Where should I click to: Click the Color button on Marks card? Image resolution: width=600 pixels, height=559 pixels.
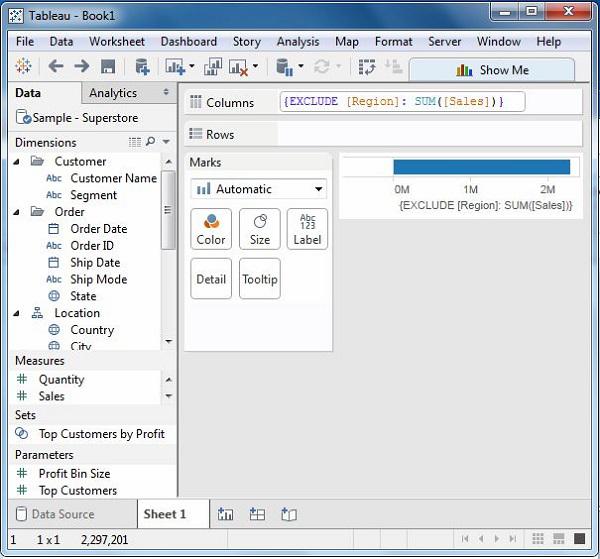(x=211, y=229)
